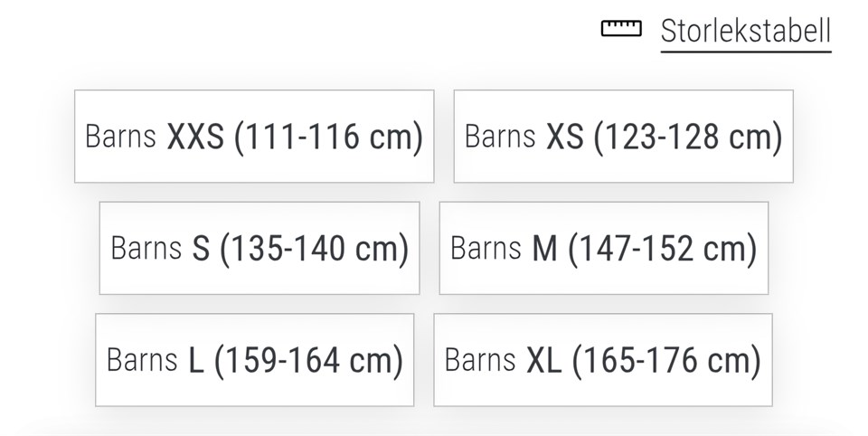Pick the 159-164 cm size box
The width and height of the screenshot is (868, 436).
(x=254, y=360)
